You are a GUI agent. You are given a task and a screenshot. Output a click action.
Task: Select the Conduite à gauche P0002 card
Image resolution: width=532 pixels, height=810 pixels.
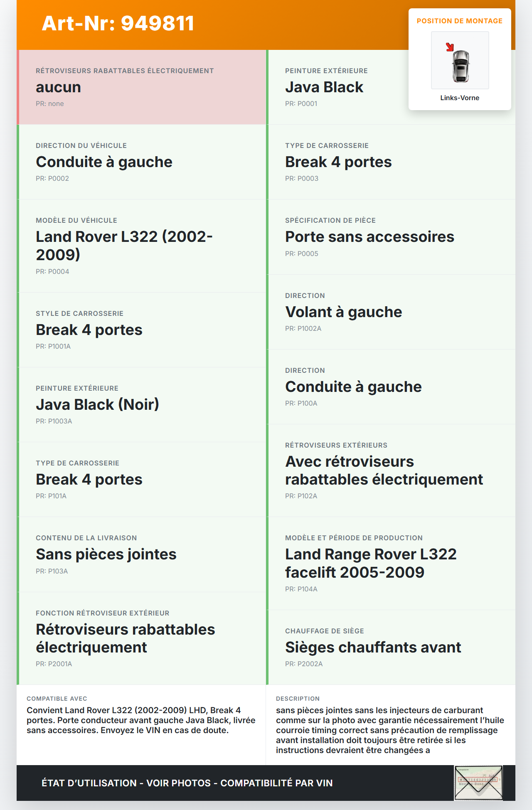[141, 162]
